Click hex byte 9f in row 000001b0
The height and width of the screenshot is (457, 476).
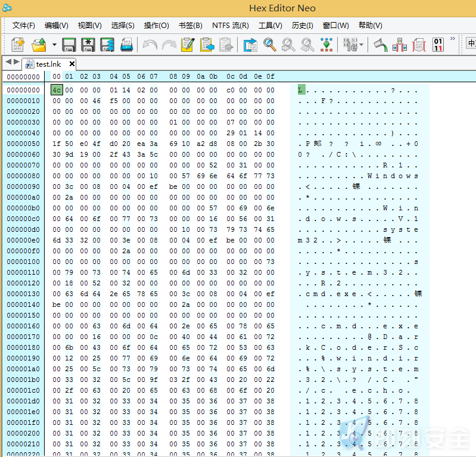(x=154, y=380)
